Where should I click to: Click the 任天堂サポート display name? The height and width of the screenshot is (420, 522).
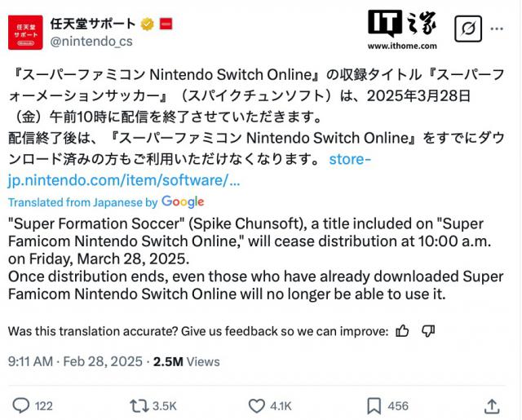tap(91, 23)
